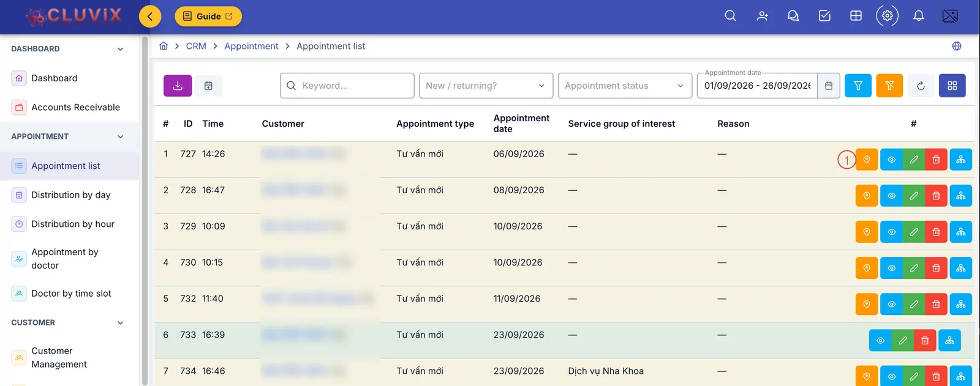Select Appointment by doctor menu item
980x386 pixels.
point(70,259)
